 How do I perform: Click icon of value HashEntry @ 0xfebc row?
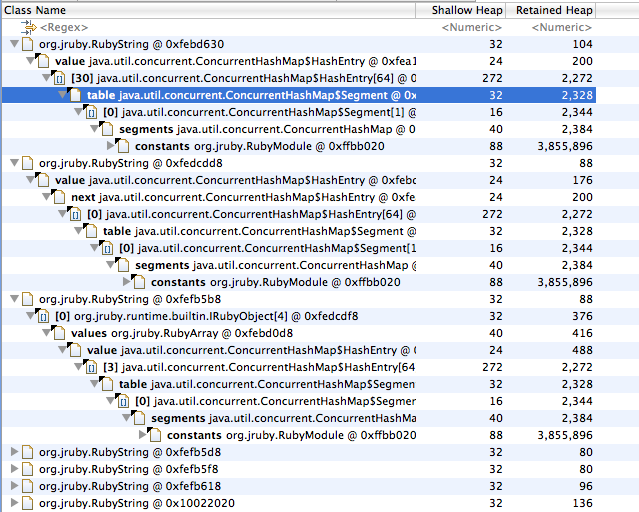[x=42, y=180]
